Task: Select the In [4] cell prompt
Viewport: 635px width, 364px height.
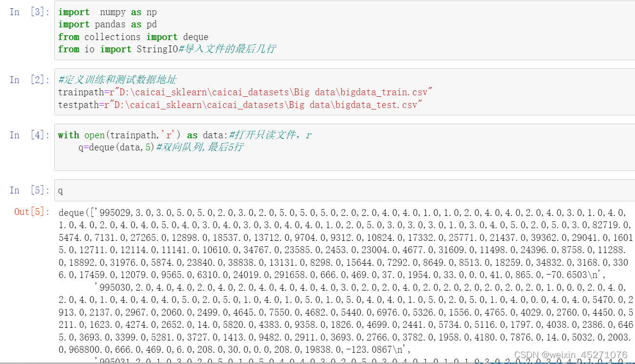Action: point(29,135)
